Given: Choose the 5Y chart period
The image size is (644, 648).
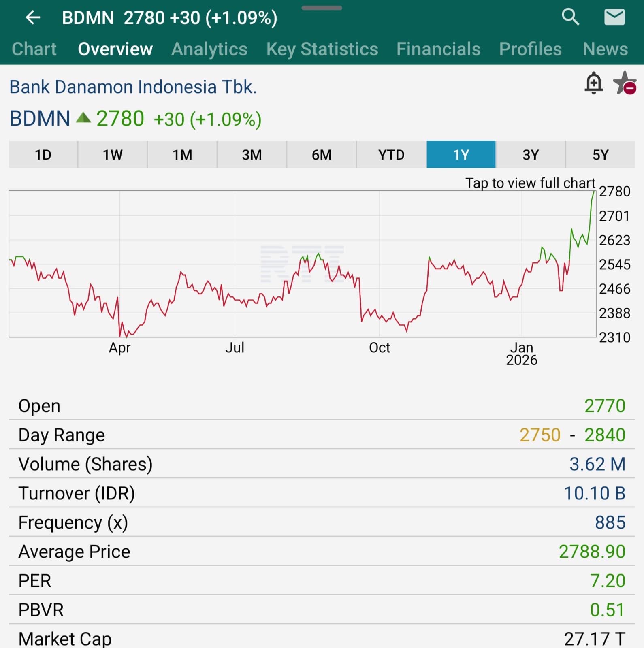Looking at the screenshot, I should (x=600, y=155).
